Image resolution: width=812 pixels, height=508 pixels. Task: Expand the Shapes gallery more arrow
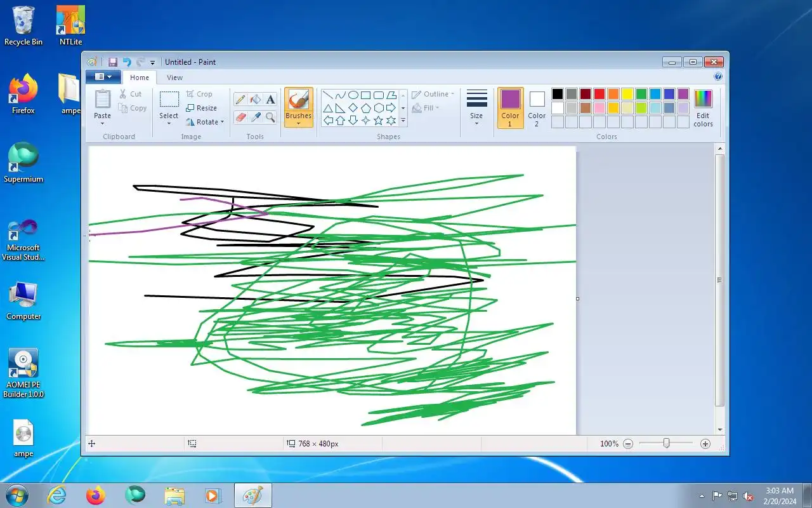point(403,121)
